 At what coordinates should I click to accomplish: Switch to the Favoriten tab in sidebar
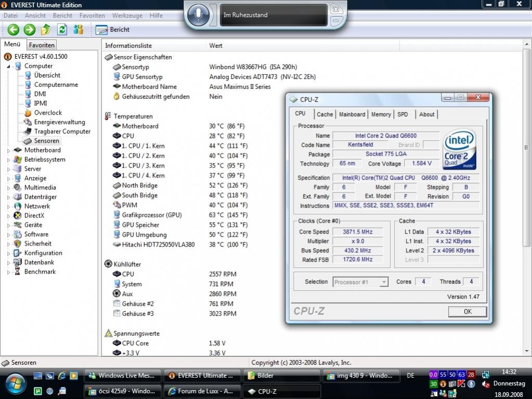point(42,45)
